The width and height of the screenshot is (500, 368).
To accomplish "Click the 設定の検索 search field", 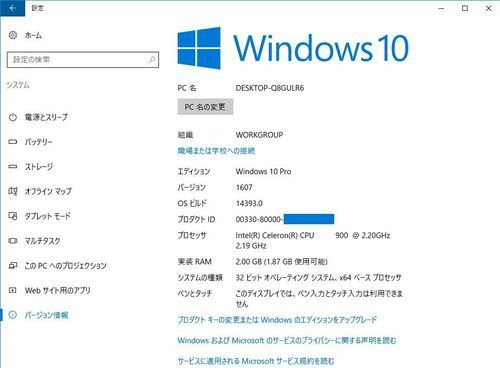I will [x=83, y=60].
